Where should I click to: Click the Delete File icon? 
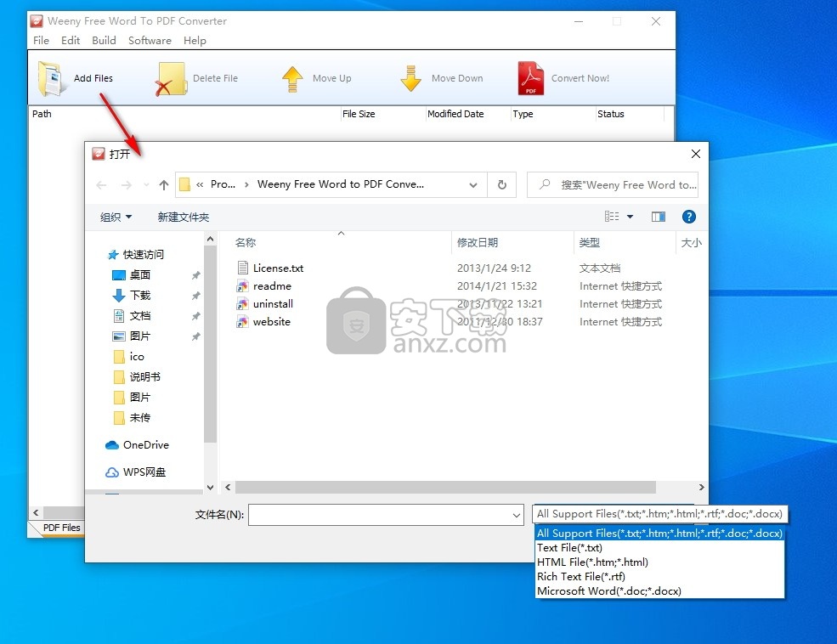[x=171, y=78]
